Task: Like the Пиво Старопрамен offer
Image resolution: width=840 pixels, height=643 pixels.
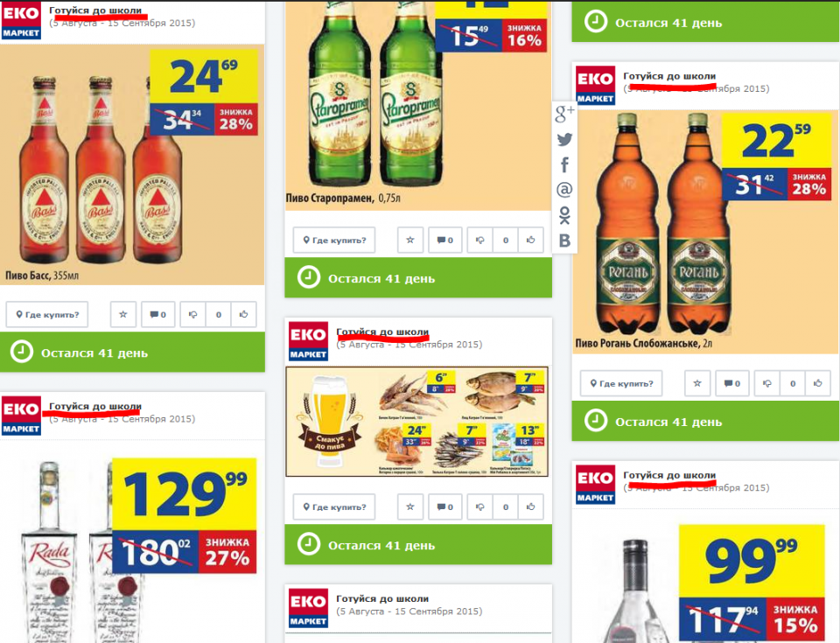Action: coord(530,240)
